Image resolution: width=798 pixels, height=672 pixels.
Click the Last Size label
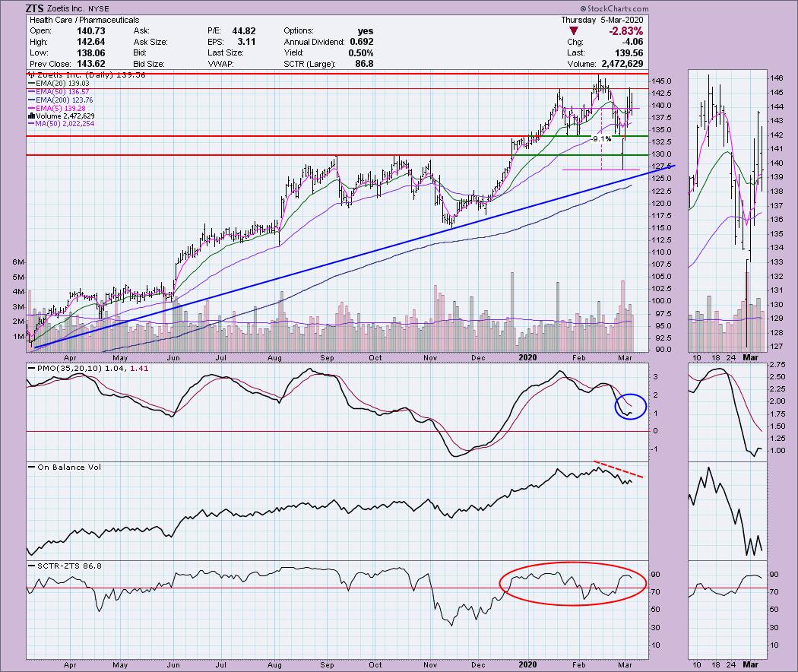226,53
